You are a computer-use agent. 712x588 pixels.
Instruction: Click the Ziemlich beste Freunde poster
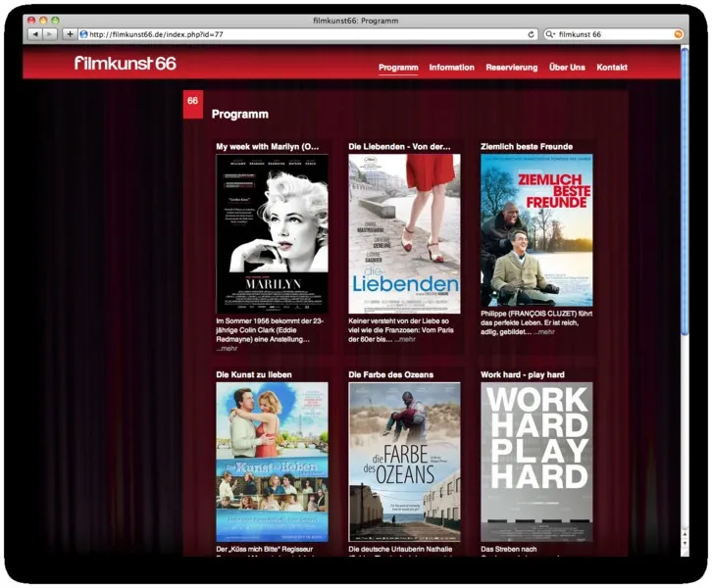click(536, 230)
